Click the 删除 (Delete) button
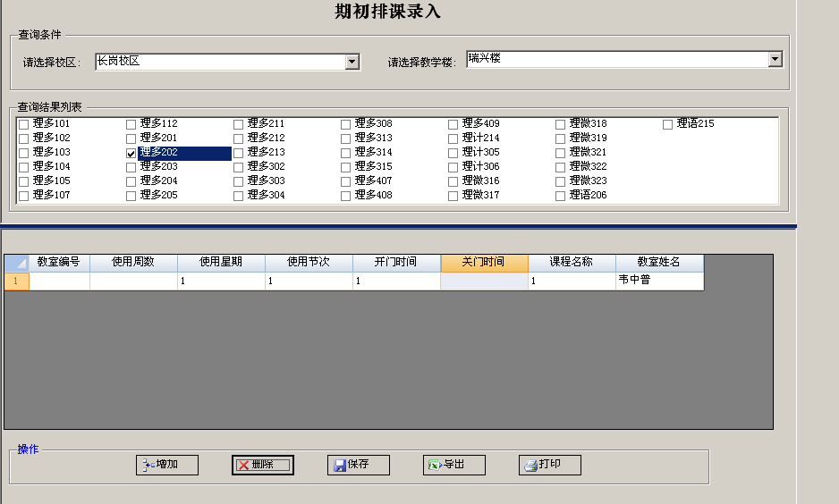The width and height of the screenshot is (839, 504). coord(263,465)
